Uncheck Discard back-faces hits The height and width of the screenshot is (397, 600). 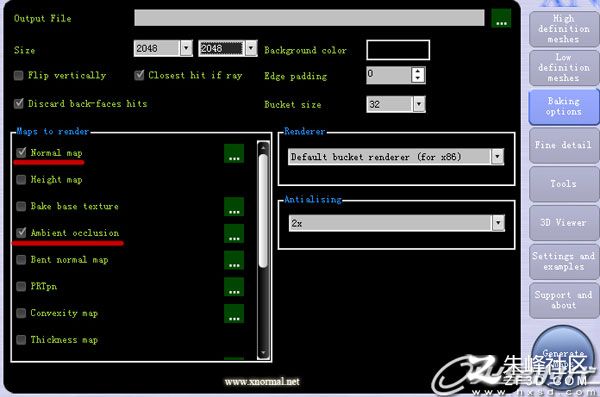point(18,103)
